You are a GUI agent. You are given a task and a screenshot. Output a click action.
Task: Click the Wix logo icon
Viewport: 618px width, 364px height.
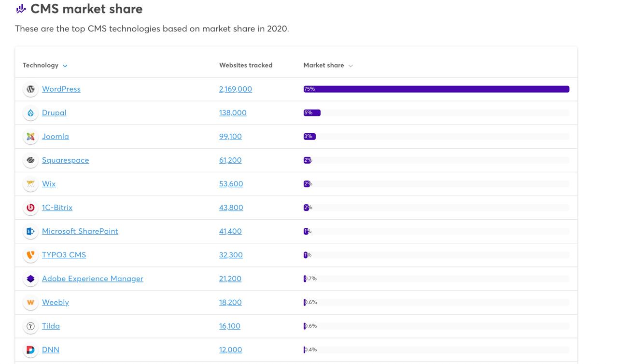pyautogui.click(x=30, y=184)
